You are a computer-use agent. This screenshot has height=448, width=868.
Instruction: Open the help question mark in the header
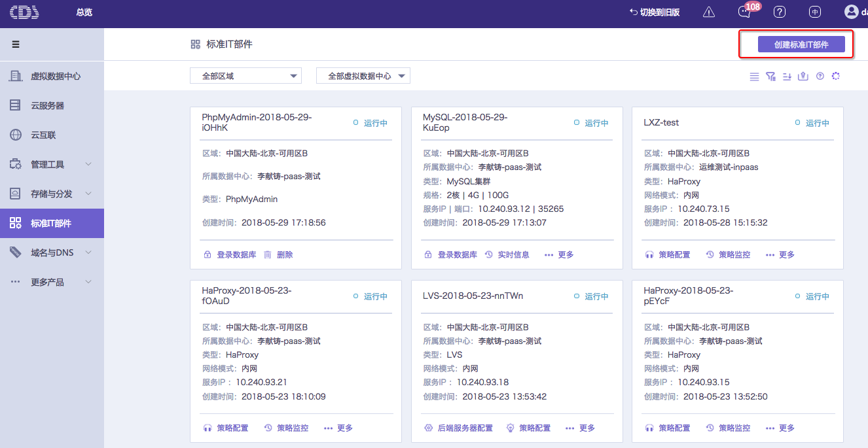pyautogui.click(x=780, y=12)
